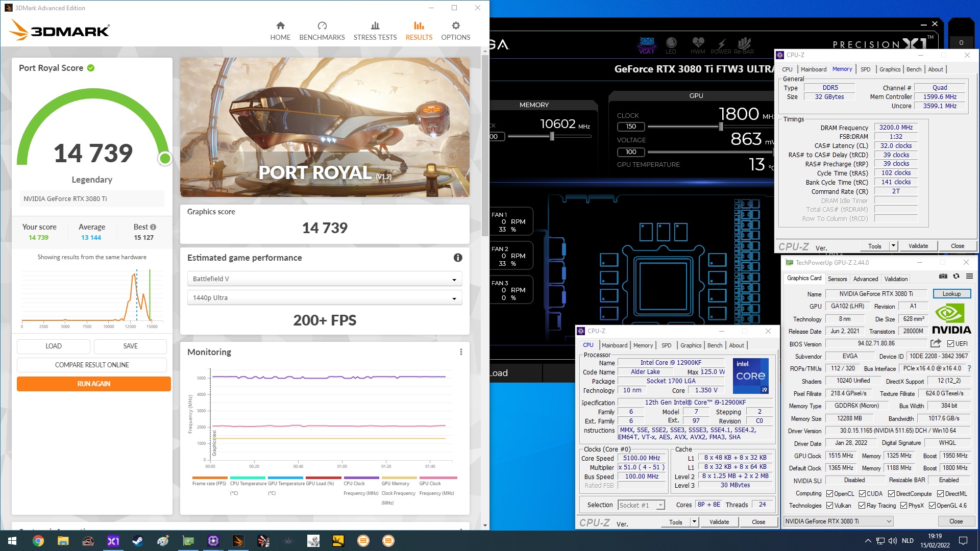Click the Lookup button in GPU-Z
This screenshot has width=980, height=551.
click(951, 294)
